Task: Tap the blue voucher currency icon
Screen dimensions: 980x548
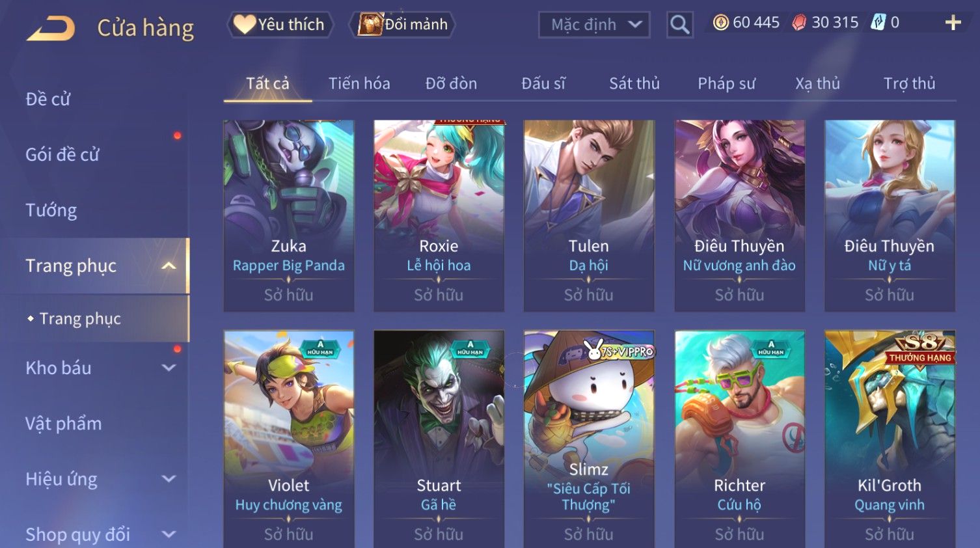Action: click(x=878, y=23)
